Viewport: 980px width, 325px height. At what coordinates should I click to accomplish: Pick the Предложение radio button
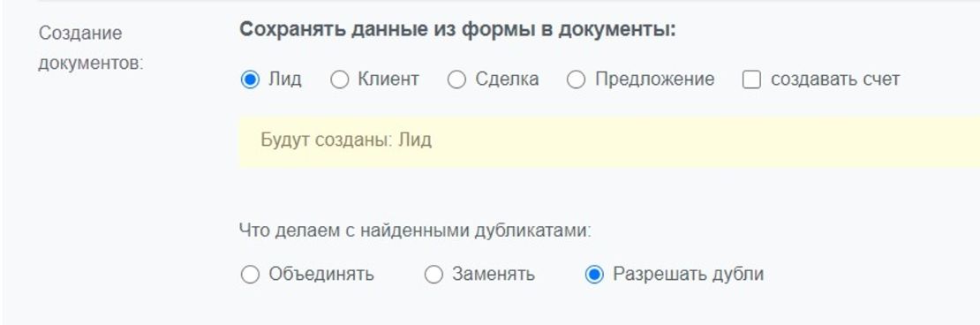pyautogui.click(x=576, y=80)
